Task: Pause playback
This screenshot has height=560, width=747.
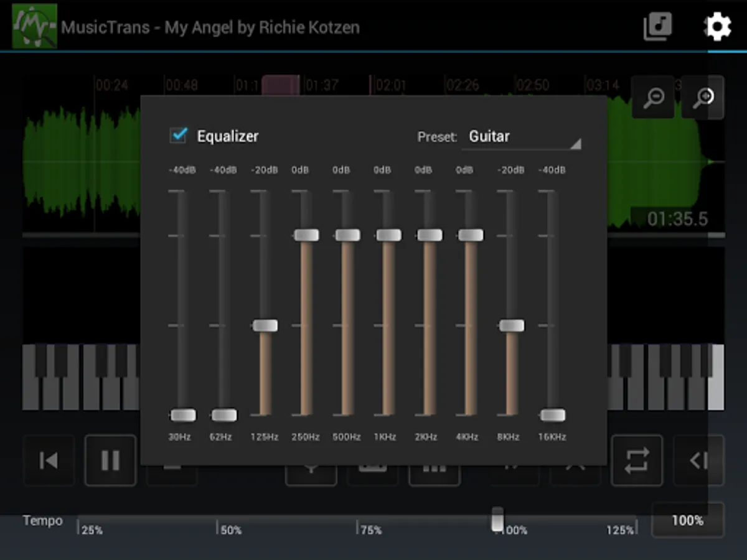Action: coord(110,460)
